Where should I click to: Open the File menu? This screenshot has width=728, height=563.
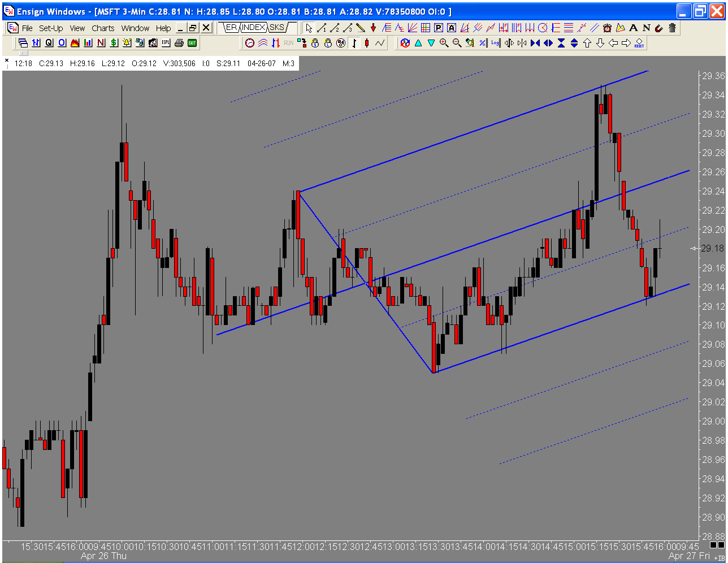click(x=27, y=28)
